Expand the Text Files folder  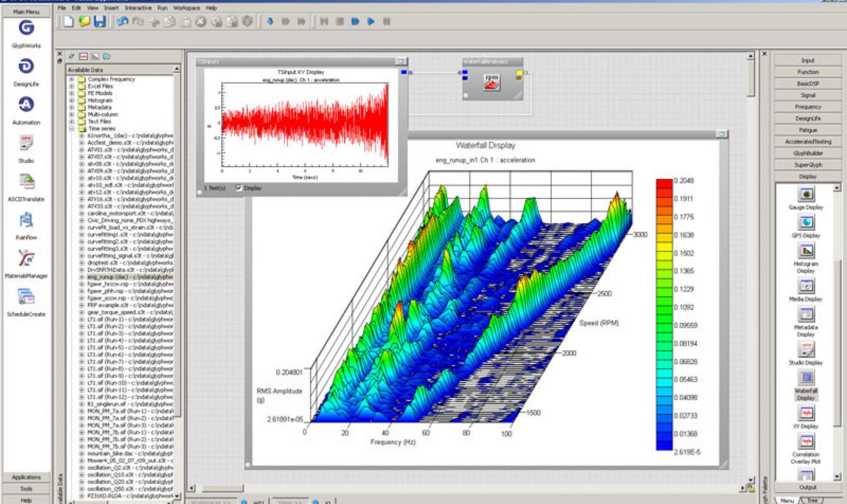pyautogui.click(x=72, y=122)
